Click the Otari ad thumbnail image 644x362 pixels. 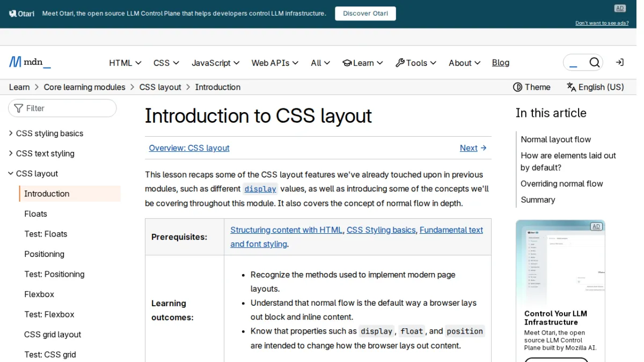pyautogui.click(x=560, y=263)
